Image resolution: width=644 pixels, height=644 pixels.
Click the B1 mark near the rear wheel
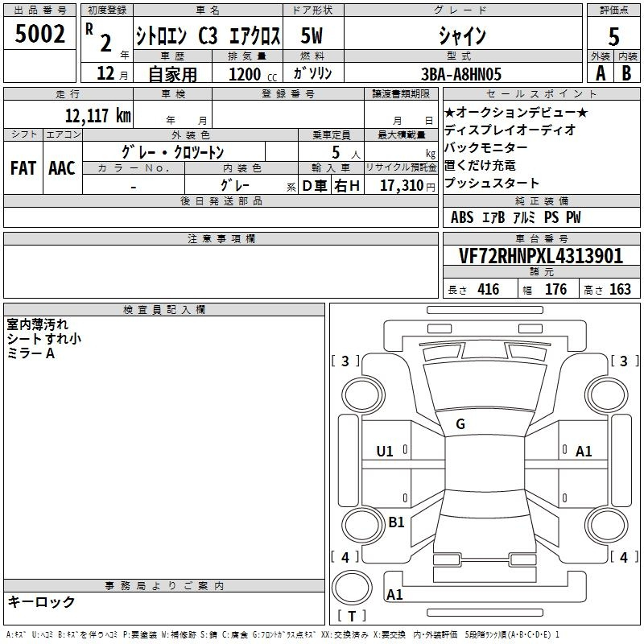pyautogui.click(x=396, y=522)
